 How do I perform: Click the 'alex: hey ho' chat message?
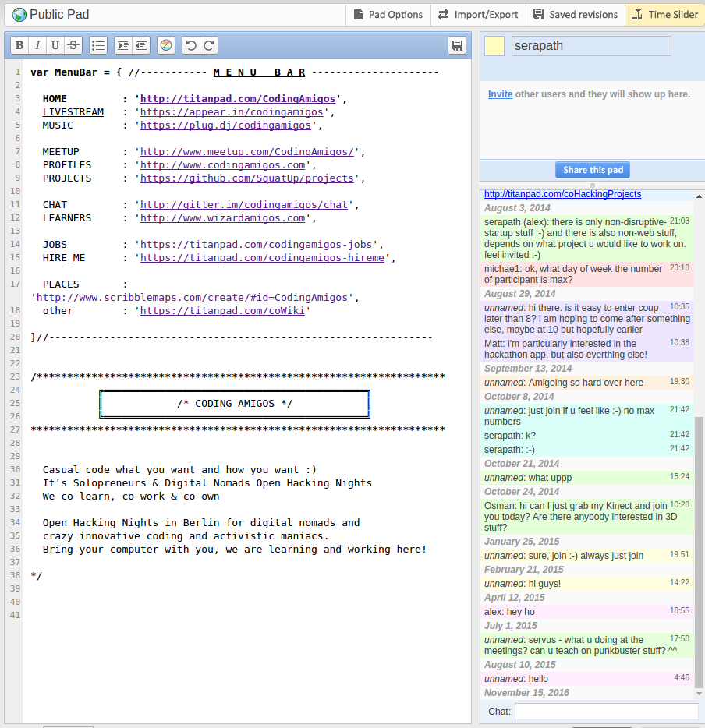click(587, 611)
